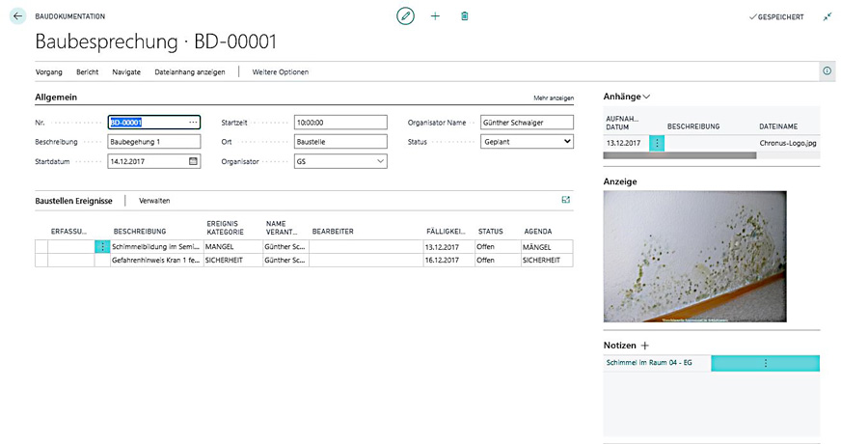The height and width of the screenshot is (444, 868).
Task: Open the Startdatum calendar picker
Action: click(193, 161)
